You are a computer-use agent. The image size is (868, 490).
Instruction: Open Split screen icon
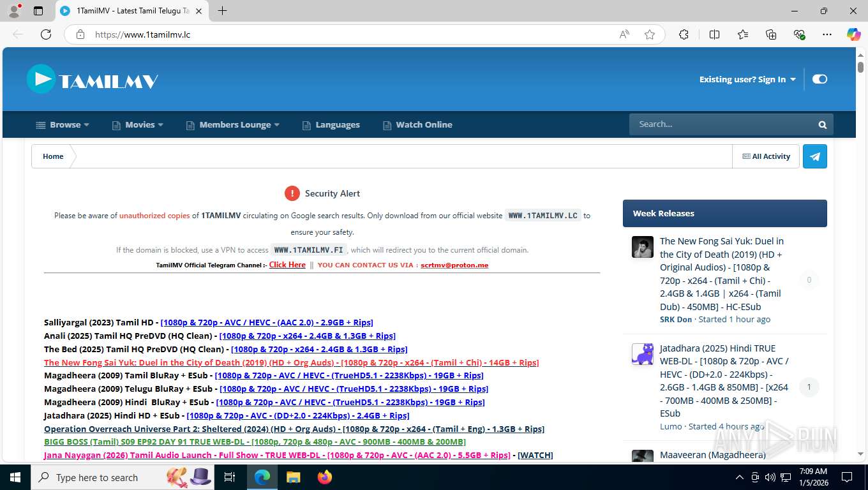coord(714,34)
